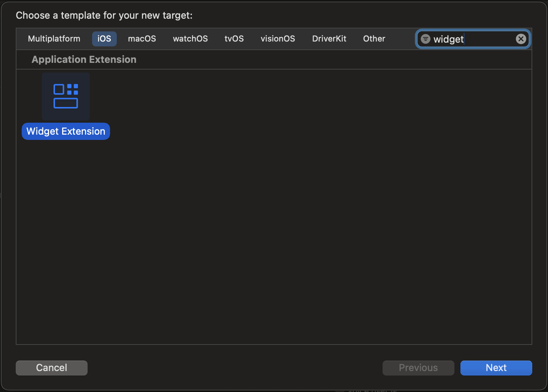
Task: Switch to the macOS platform tab
Action: [x=142, y=39]
